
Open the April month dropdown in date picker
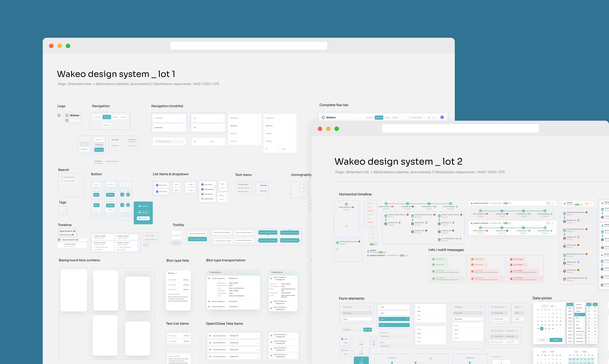click(545, 306)
